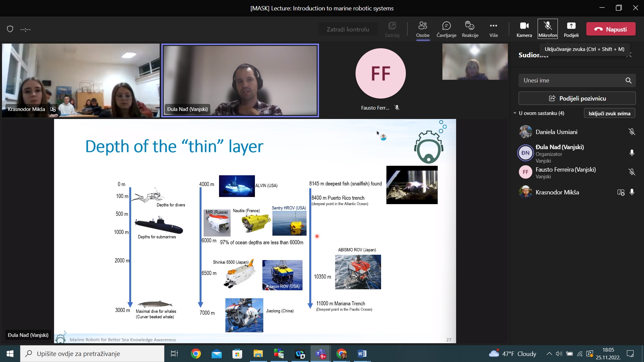Click the Windows taskbar search box

click(x=92, y=354)
